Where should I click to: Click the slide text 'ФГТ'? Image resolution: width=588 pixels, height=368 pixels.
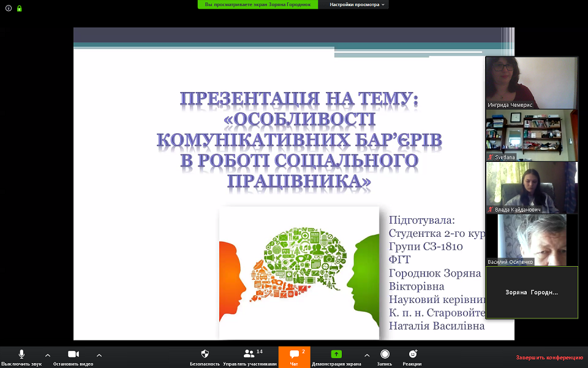pyautogui.click(x=399, y=259)
